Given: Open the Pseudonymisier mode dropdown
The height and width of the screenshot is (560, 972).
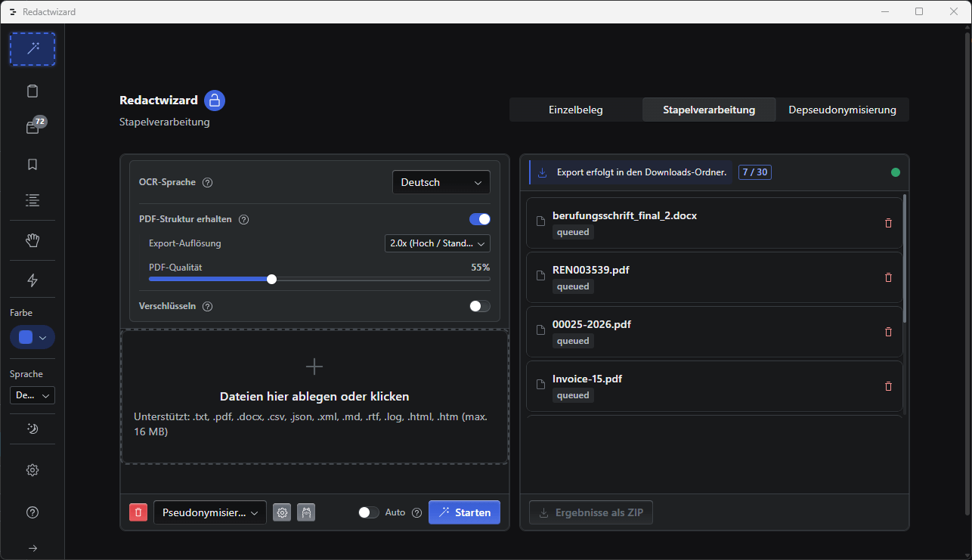Looking at the screenshot, I should tap(210, 512).
